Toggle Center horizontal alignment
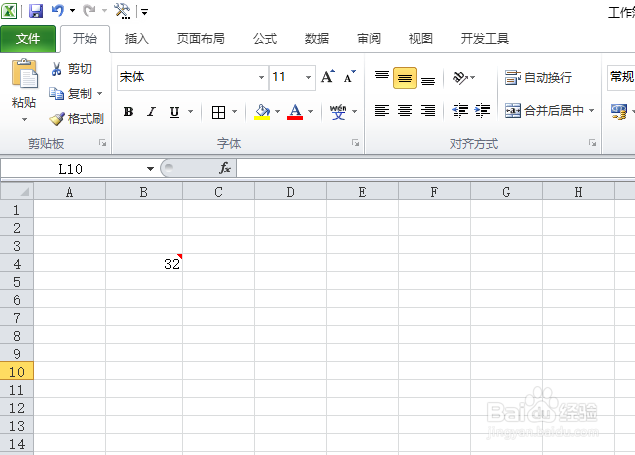 pyautogui.click(x=405, y=110)
